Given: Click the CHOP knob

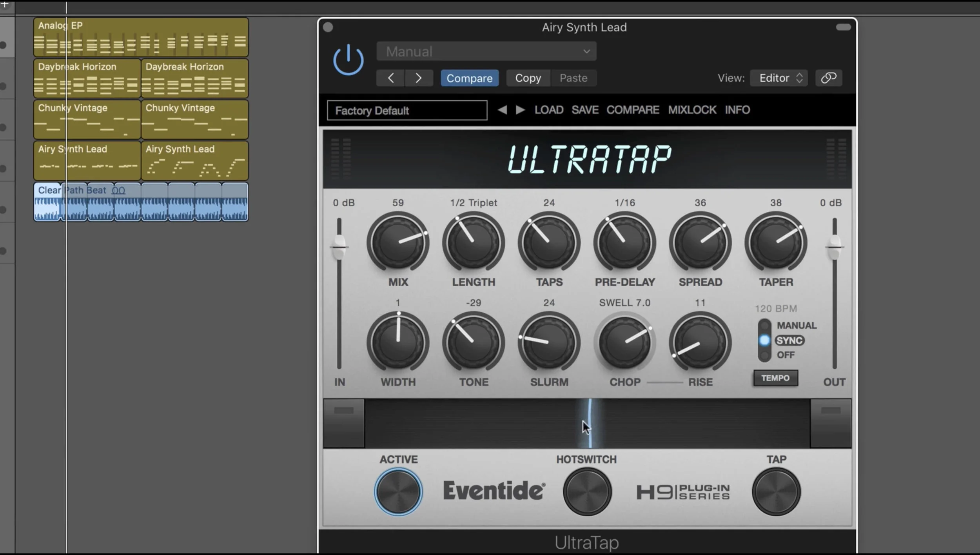Looking at the screenshot, I should pyautogui.click(x=624, y=342).
